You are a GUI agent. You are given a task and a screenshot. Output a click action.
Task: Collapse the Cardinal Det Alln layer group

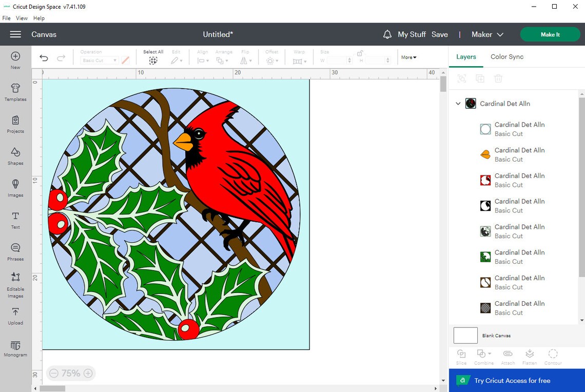[x=458, y=103]
